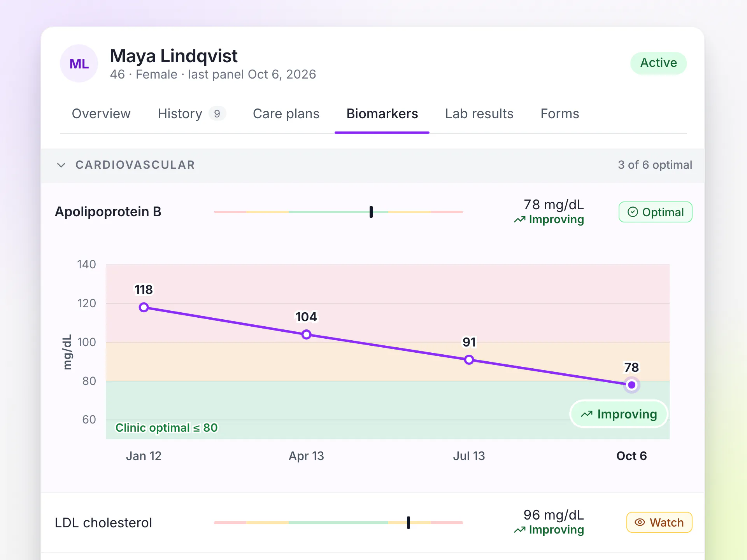
Task: Click the eye icon in Watch badge
Action: point(640,522)
